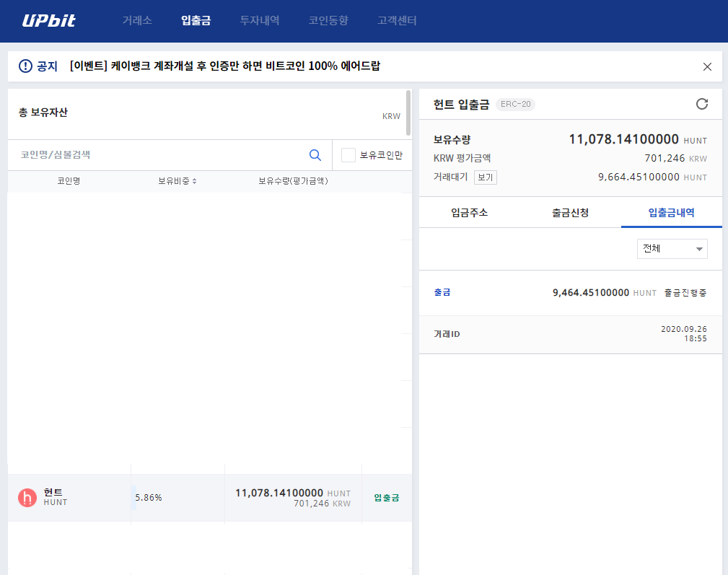Open the 전체 filter dropdown
728x575 pixels.
[672, 249]
